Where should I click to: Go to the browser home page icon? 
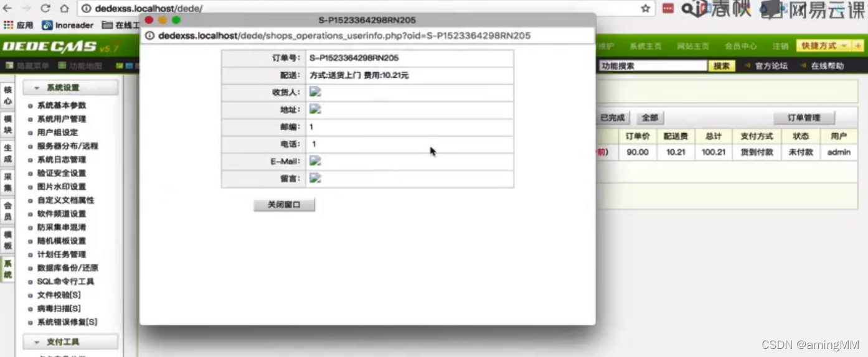pyautogui.click(x=64, y=8)
